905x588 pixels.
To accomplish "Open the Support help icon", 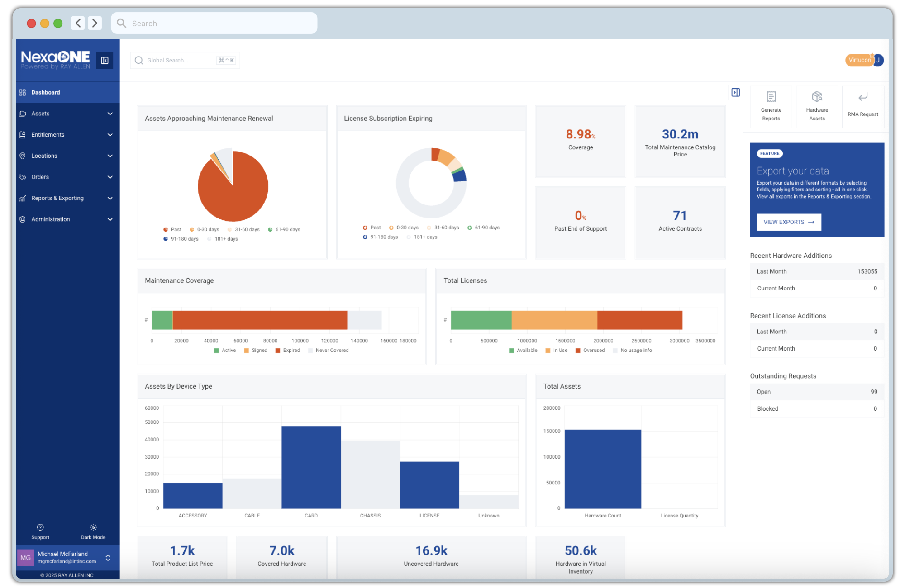I will click(x=40, y=527).
